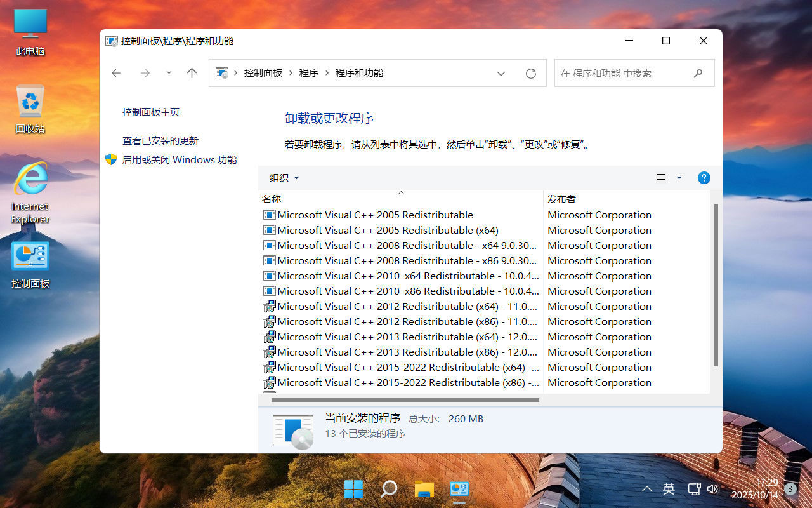Click the refresh icon in address bar
This screenshot has height=508, width=812.
click(531, 73)
